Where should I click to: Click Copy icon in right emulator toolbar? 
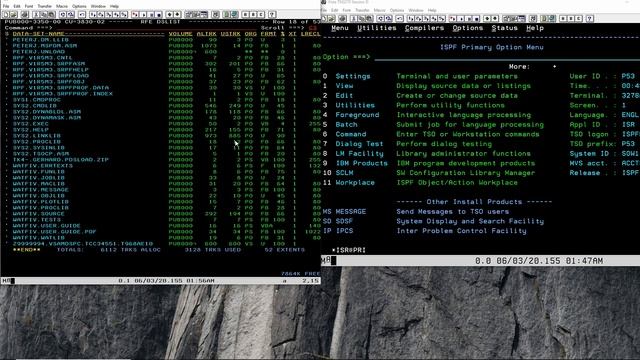click(x=362, y=18)
